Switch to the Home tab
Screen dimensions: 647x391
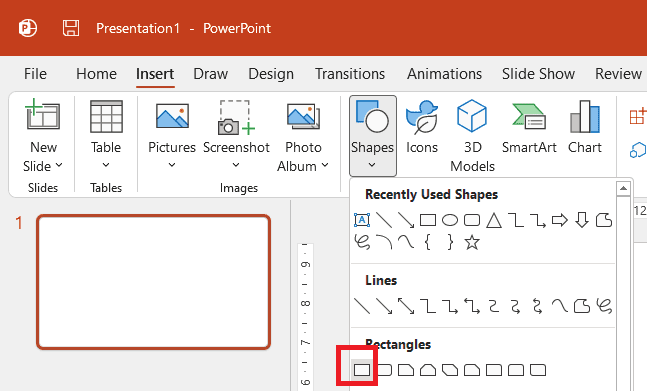tap(96, 74)
